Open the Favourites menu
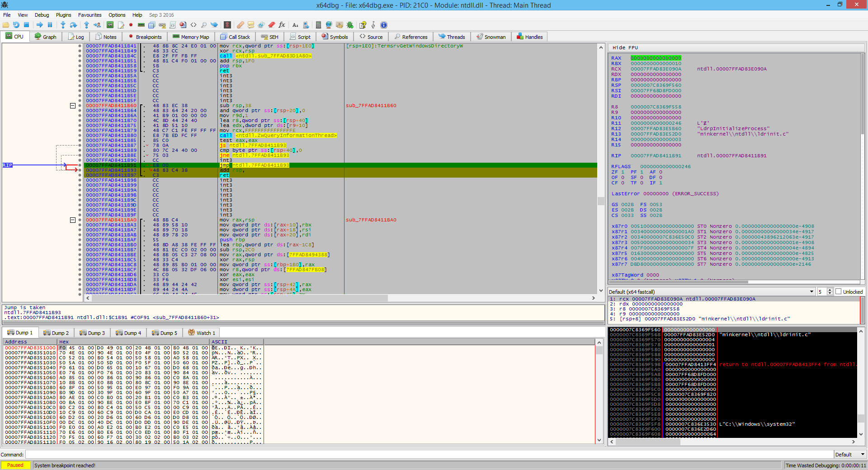Image resolution: width=868 pixels, height=470 pixels. pos(90,15)
